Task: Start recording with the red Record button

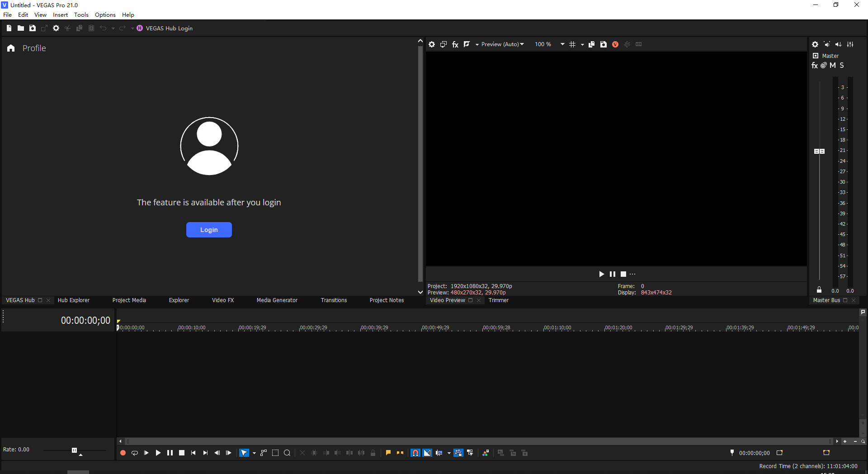Action: click(x=123, y=453)
